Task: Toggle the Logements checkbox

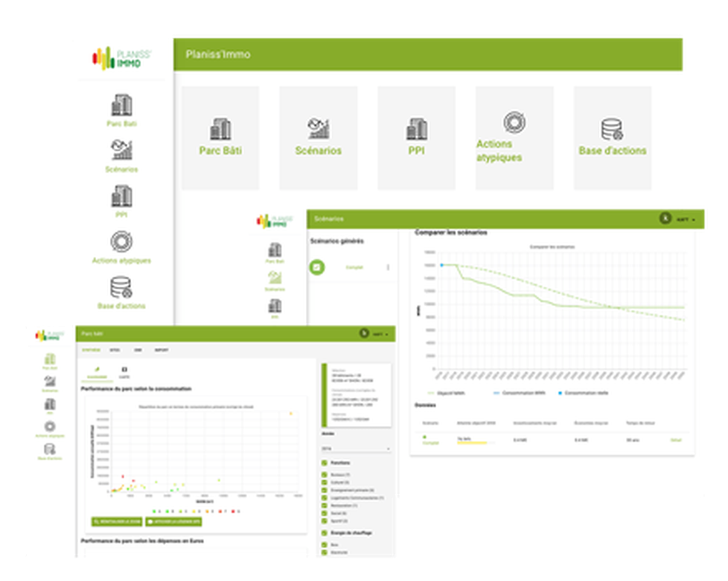Action: (325, 498)
